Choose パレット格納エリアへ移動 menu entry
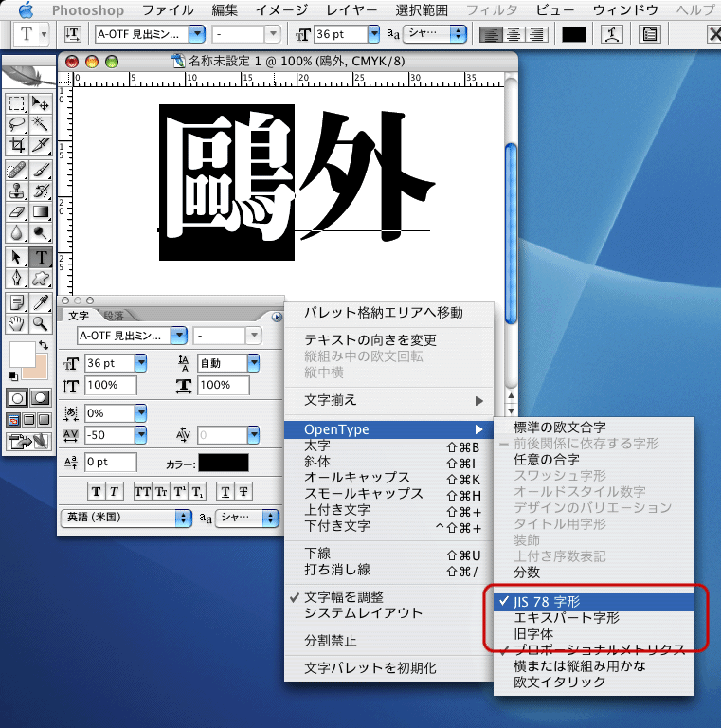Viewport: 721px width, 728px height. tap(388, 313)
